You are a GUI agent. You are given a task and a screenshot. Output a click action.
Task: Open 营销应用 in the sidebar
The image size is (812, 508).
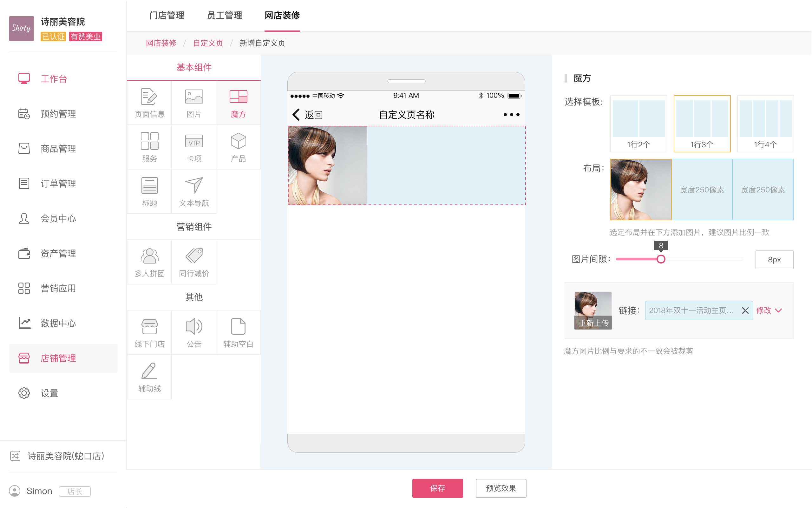pyautogui.click(x=63, y=288)
